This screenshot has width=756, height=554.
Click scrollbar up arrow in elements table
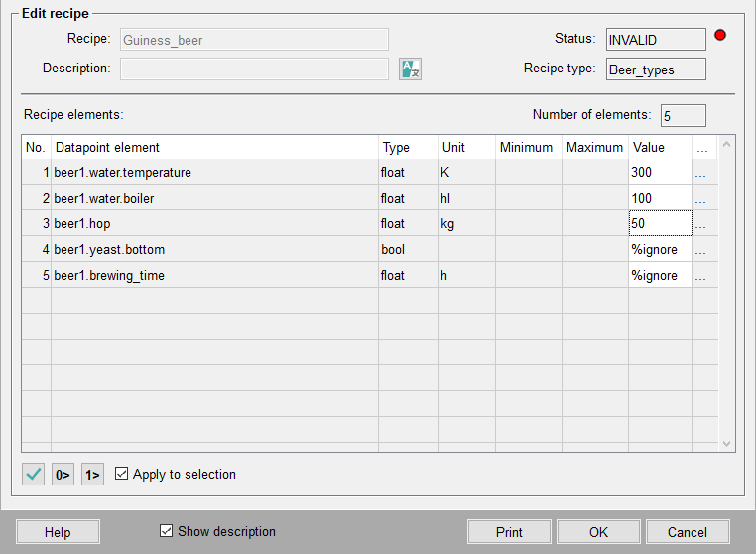click(726, 146)
